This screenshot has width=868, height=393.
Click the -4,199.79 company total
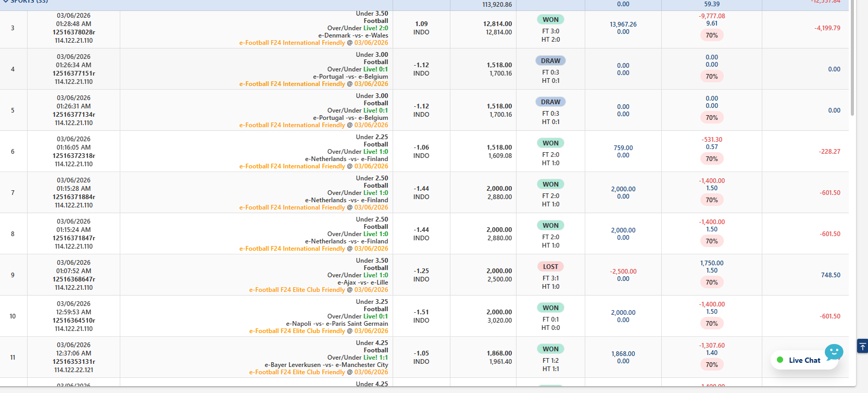[827, 28]
